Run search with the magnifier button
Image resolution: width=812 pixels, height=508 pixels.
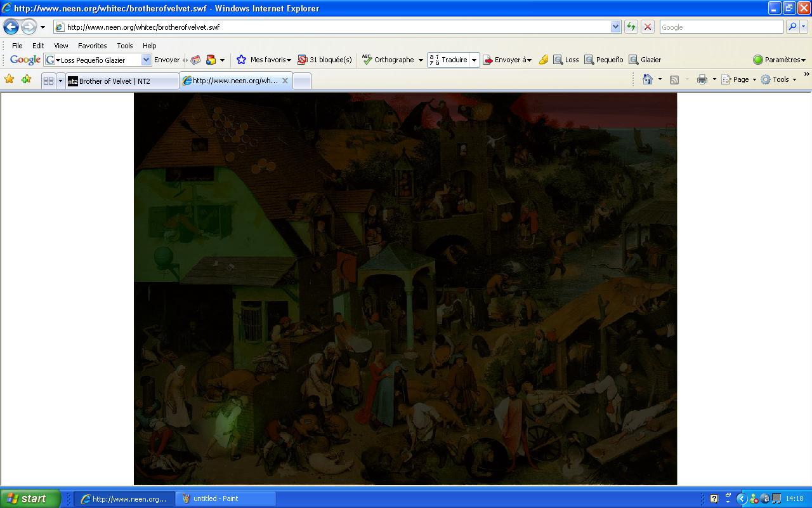coord(792,27)
